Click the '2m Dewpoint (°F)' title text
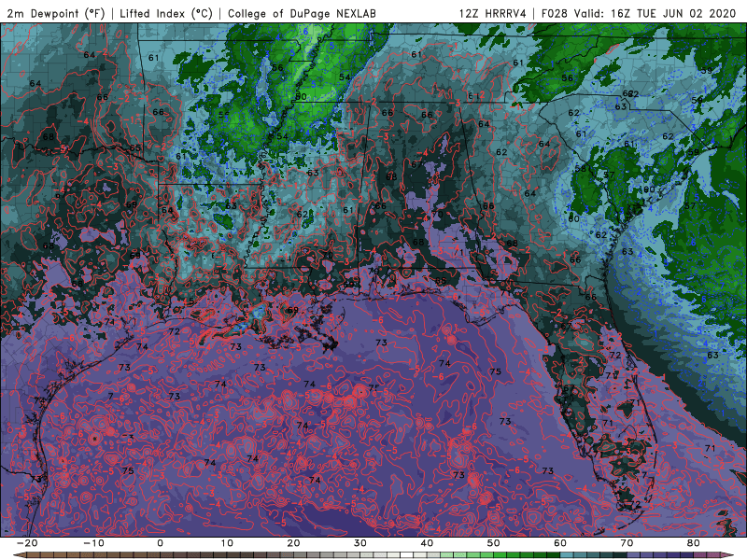Viewport: 747px width, 560px height. pyautogui.click(x=55, y=13)
